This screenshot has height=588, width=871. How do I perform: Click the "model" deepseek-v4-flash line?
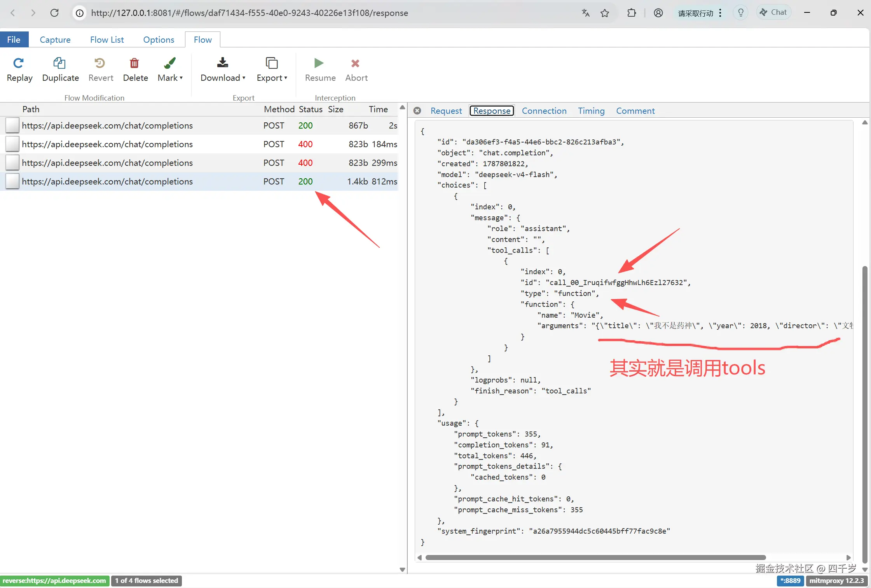[497, 174]
